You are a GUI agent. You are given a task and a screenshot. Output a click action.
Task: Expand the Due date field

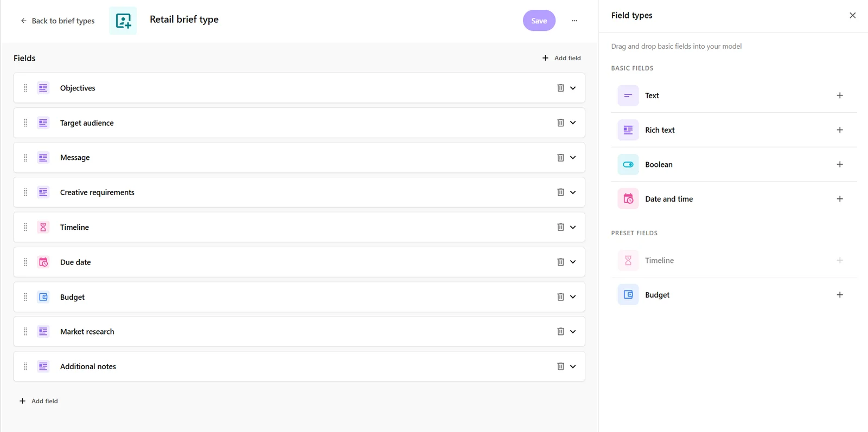pyautogui.click(x=573, y=262)
